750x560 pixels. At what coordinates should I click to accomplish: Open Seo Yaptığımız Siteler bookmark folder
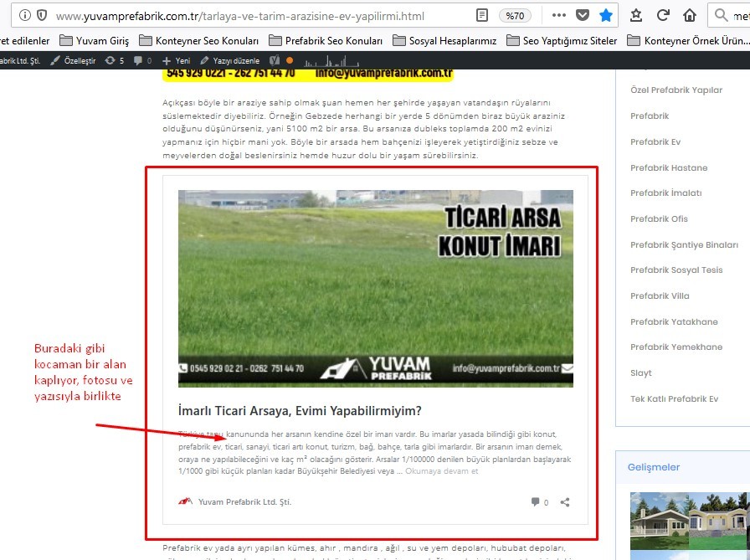point(562,41)
